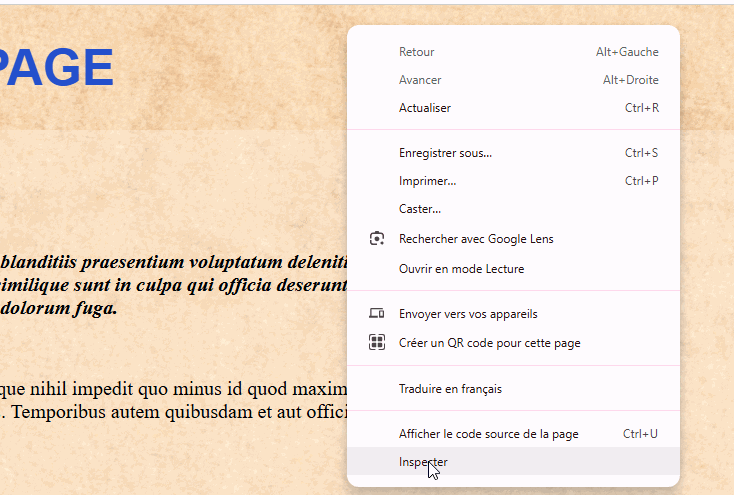734x495 pixels.
Task: Select the Caster... menu entry
Action: pos(420,209)
